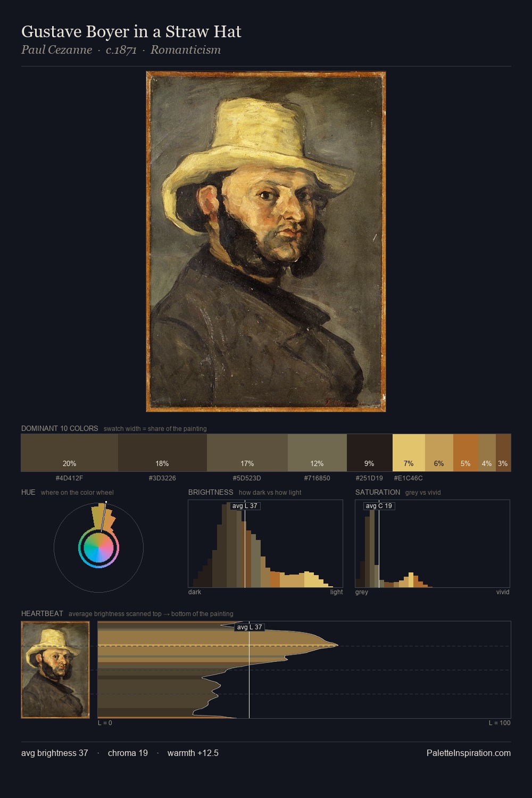Click 'avg C 19' label in Saturation histogram
The image size is (532, 798).
coord(379,506)
